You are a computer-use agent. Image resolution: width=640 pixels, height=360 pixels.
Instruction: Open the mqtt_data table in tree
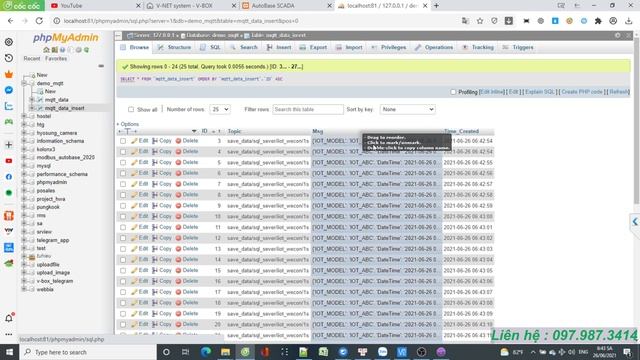point(56,100)
